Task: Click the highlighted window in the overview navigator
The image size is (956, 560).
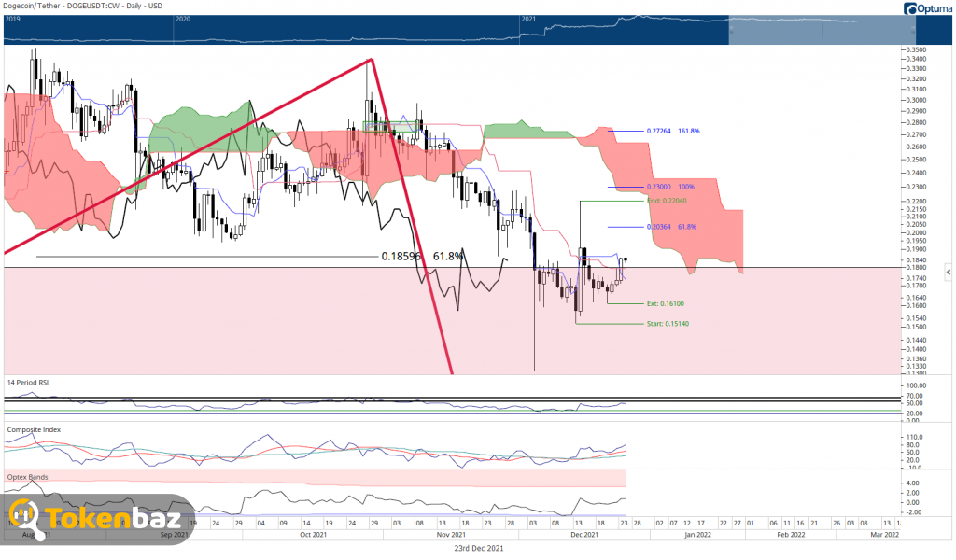Action: [822, 30]
